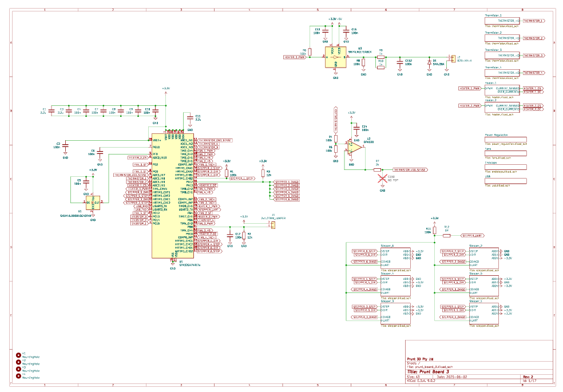Click the THERMISTOR_1 global label
This screenshot has height=392, width=563.
coord(534,21)
